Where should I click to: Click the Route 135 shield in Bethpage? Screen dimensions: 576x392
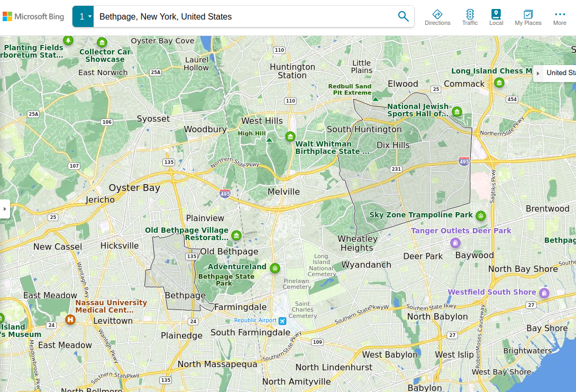point(191,256)
